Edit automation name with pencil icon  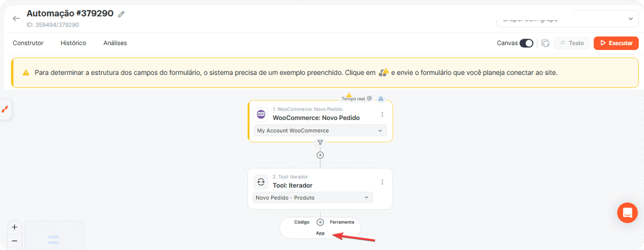point(121,14)
